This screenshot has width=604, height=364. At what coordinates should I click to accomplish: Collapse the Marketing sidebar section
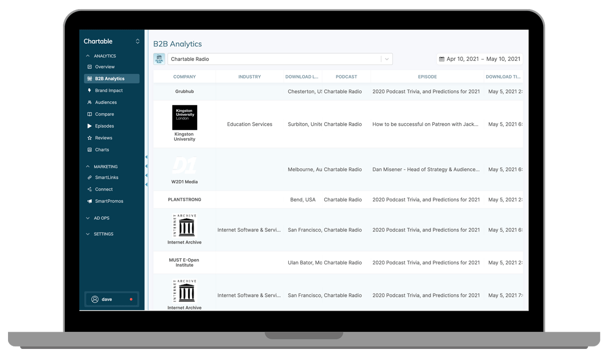tap(102, 167)
